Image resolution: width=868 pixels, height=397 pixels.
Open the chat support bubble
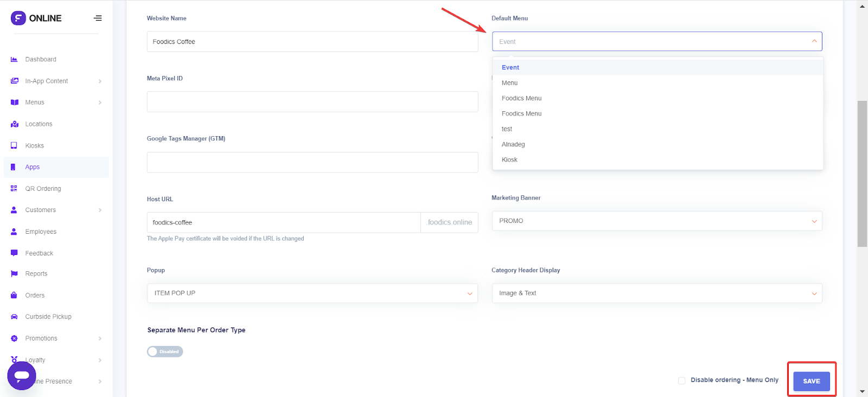tap(22, 375)
